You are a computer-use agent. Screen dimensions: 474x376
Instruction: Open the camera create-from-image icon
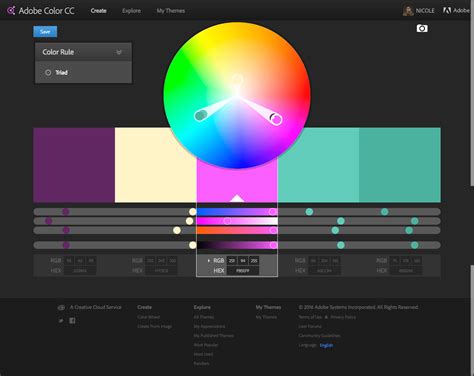[422, 28]
